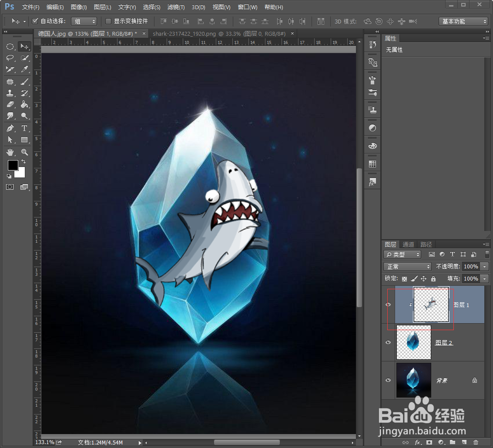This screenshot has height=448, width=493.
Task: Open the blend mode 正常 dropdown
Action: click(407, 267)
